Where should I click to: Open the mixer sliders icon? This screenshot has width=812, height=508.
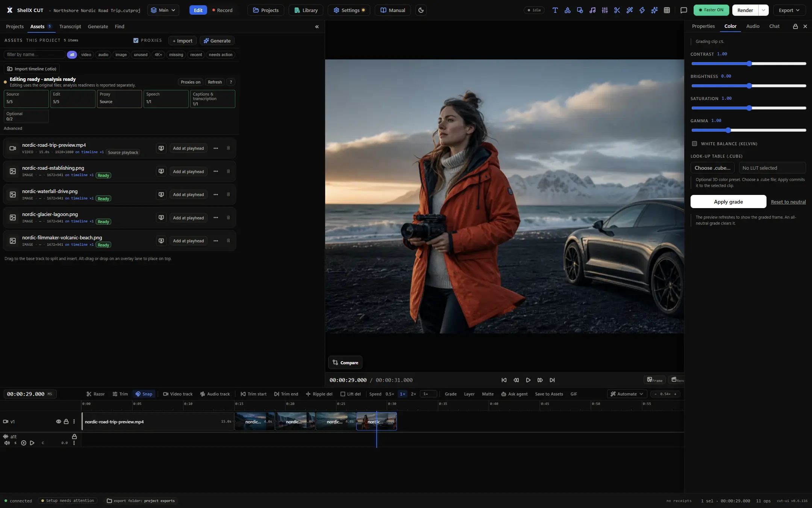point(604,10)
